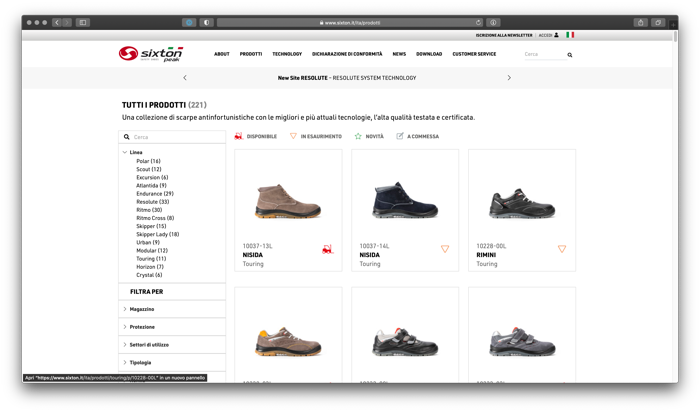The width and height of the screenshot is (700, 412).
Task: Click the sidebar filter search magnifier icon
Action: (127, 137)
